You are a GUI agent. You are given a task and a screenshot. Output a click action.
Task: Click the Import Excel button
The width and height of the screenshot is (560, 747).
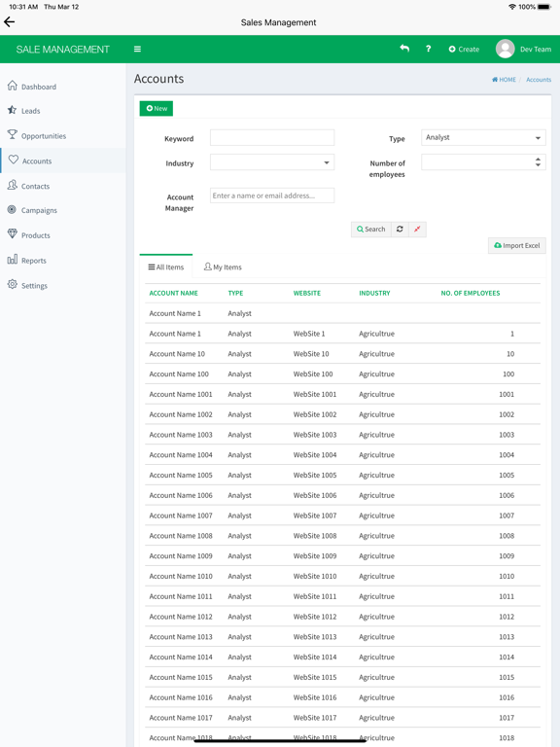(516, 245)
